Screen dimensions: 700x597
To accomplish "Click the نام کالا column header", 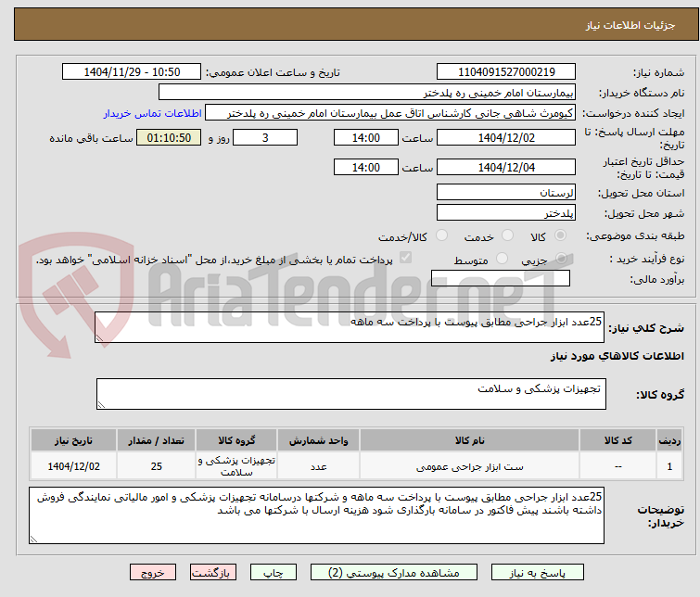I will click(470, 440).
